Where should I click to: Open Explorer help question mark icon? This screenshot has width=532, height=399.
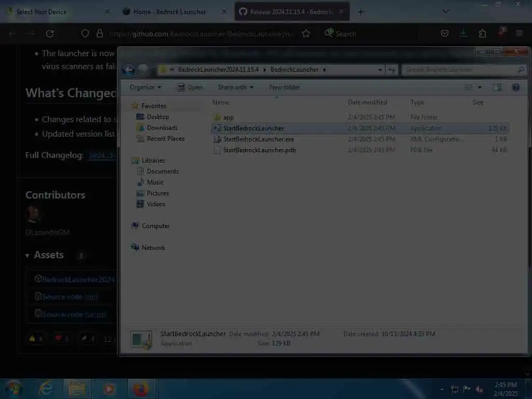pos(516,87)
